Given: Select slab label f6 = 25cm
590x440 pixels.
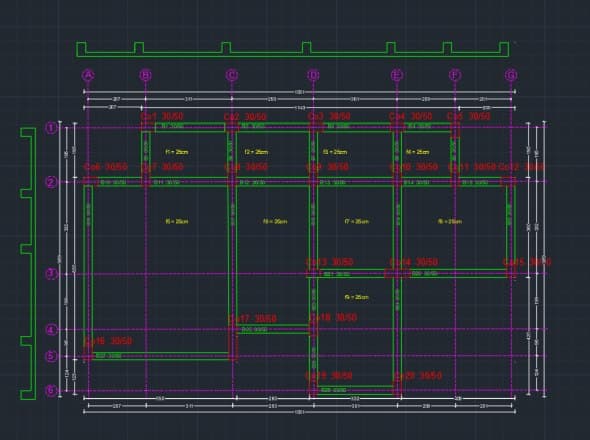Looking at the screenshot, I should pyautogui.click(x=275, y=221).
